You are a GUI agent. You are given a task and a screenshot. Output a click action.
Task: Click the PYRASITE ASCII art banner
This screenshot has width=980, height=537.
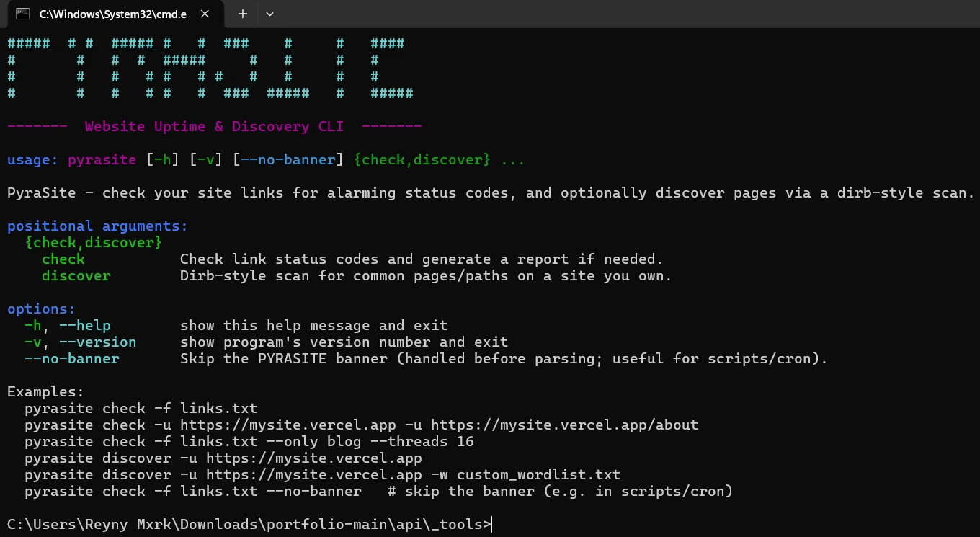(210, 68)
